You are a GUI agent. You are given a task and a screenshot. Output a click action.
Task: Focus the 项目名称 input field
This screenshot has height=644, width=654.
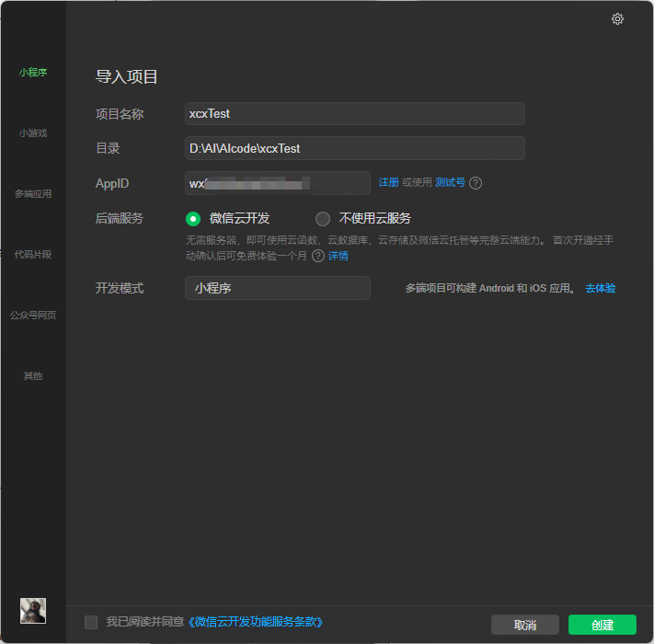pos(354,113)
